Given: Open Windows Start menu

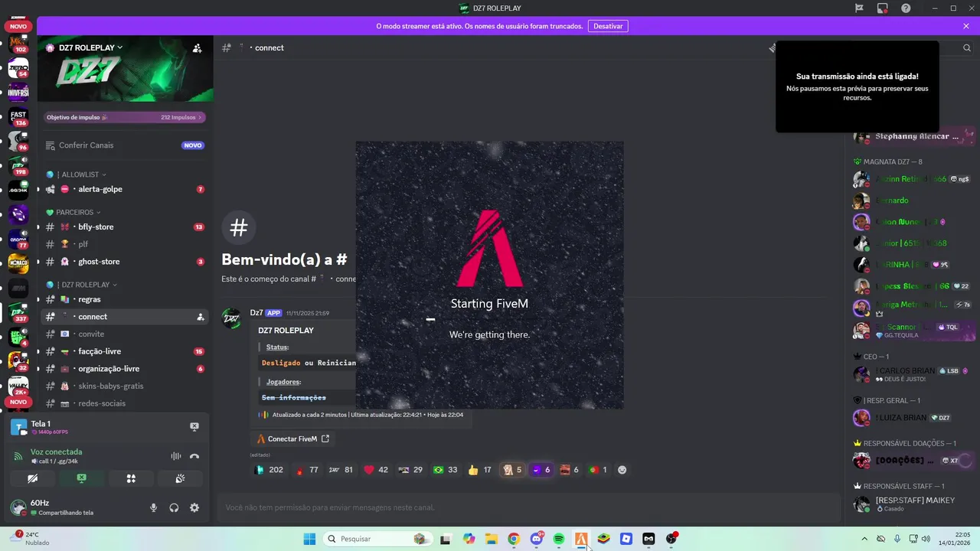Looking at the screenshot, I should pyautogui.click(x=309, y=539).
